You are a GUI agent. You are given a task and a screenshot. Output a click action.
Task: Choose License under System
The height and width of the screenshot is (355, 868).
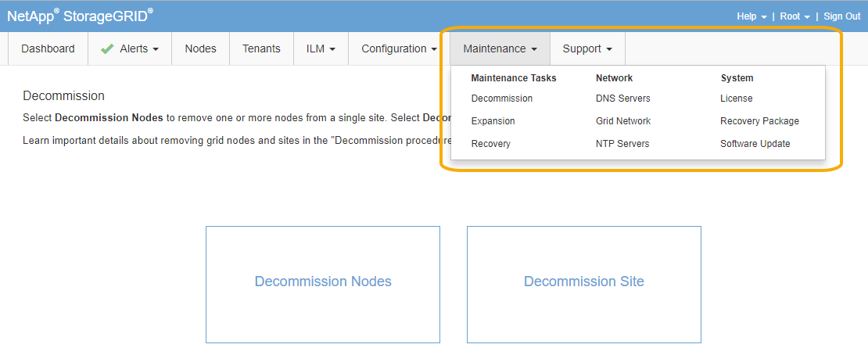(x=737, y=99)
